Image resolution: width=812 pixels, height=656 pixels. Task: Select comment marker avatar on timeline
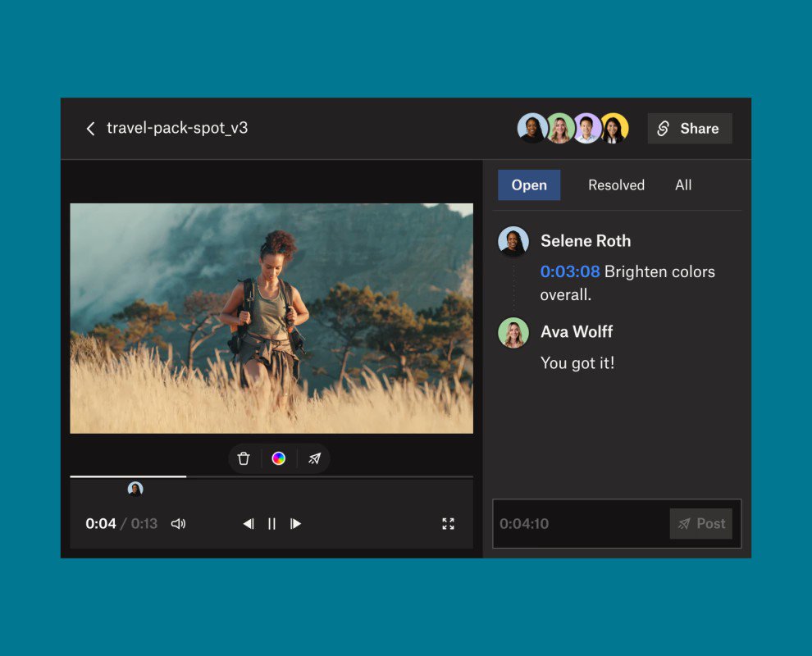click(x=135, y=489)
